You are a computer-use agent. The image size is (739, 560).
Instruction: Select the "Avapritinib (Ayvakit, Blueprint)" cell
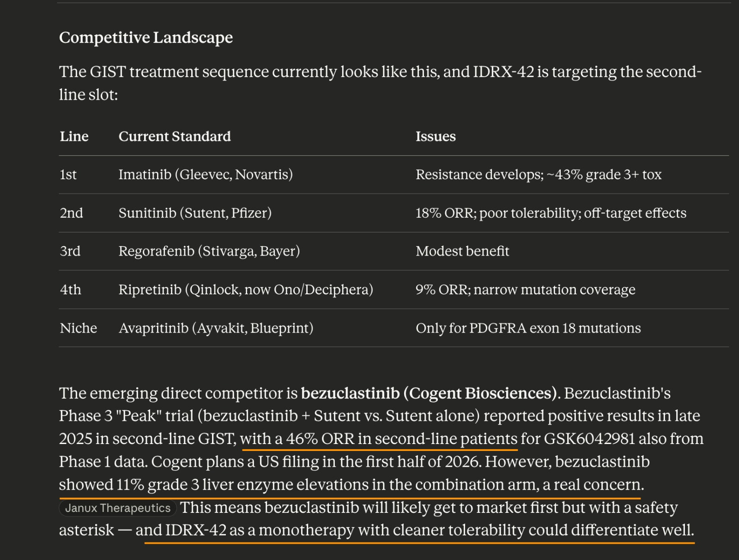[x=216, y=328]
